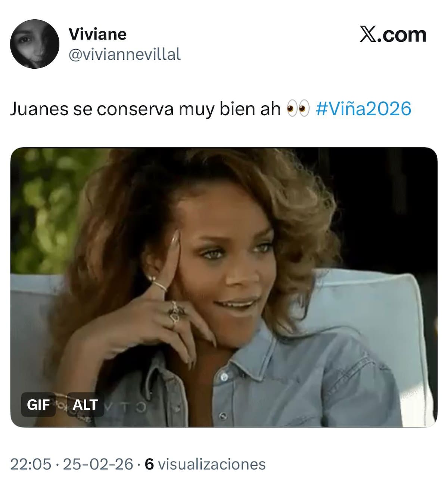Click the .com text of watermark
Screen dimensions: 448x487
click(x=402, y=35)
